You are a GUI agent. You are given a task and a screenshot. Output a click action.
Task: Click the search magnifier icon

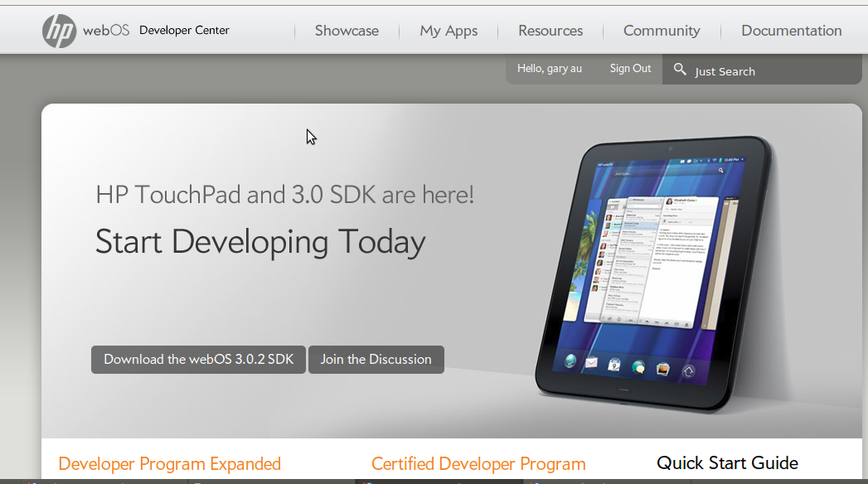(x=680, y=69)
